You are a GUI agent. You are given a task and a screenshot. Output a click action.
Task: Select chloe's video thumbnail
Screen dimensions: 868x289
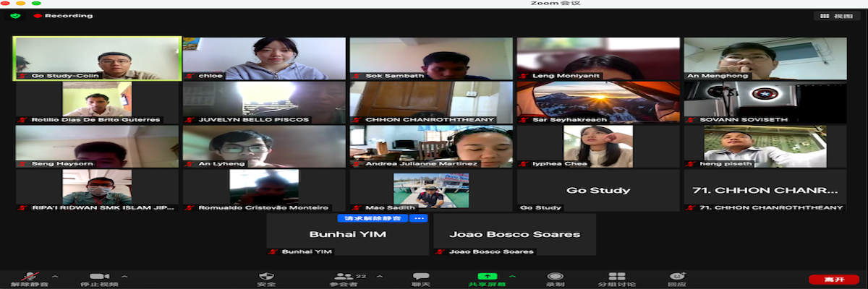[x=264, y=58]
